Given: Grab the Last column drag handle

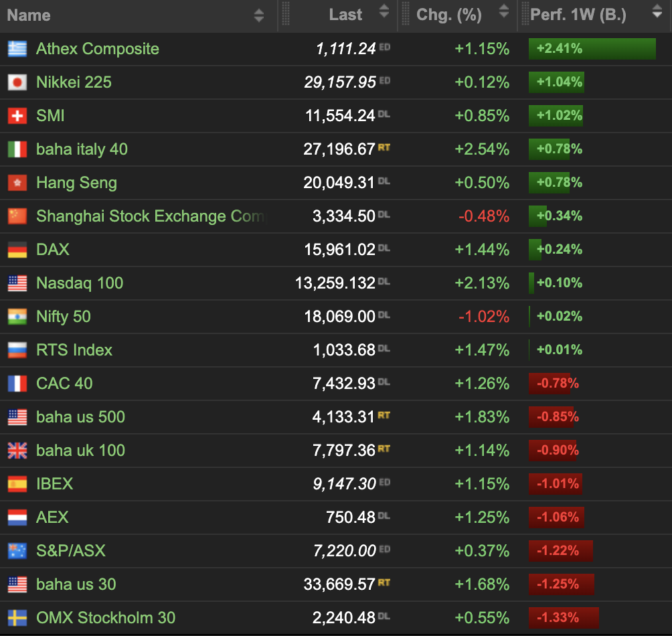Looking at the screenshot, I should (x=285, y=14).
